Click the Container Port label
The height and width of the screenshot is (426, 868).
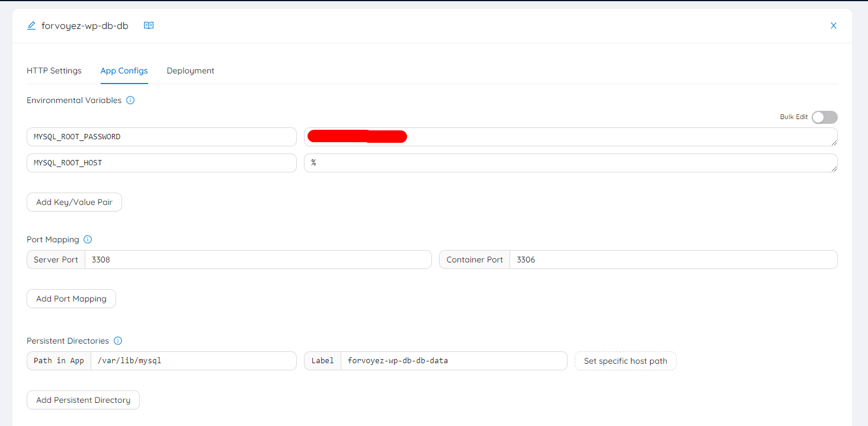[475, 260]
